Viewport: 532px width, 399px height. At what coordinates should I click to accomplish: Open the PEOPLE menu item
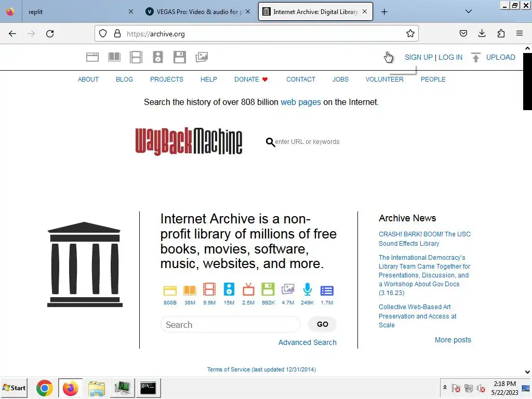(x=433, y=79)
